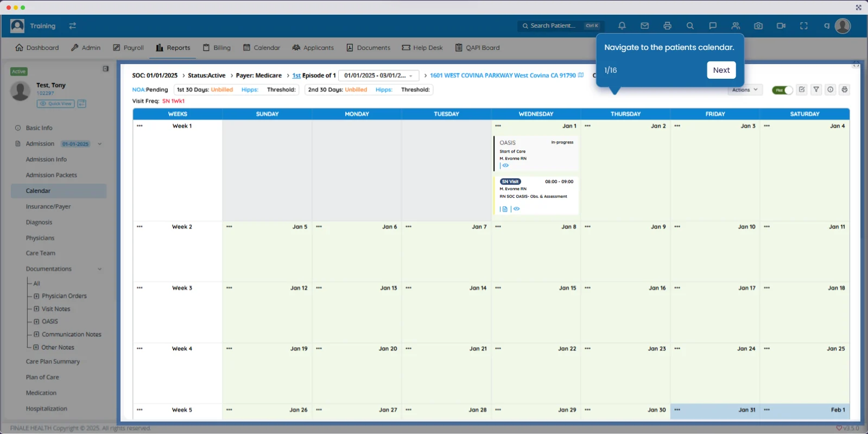The width and height of the screenshot is (868, 434).
Task: Click the transfer icon beside Quick View
Action: (x=81, y=104)
